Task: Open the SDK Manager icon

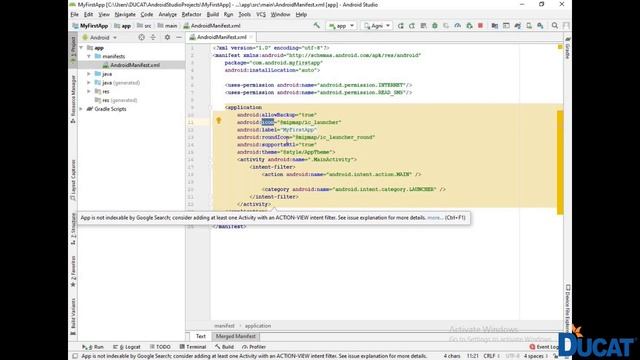Action: [540, 26]
